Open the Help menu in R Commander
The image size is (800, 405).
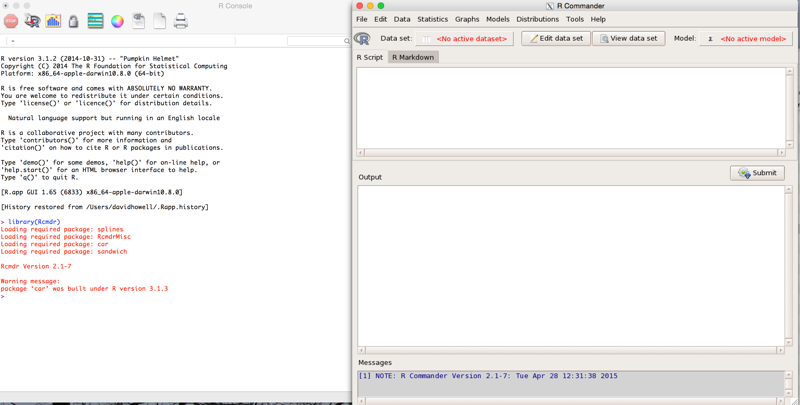[x=598, y=19]
